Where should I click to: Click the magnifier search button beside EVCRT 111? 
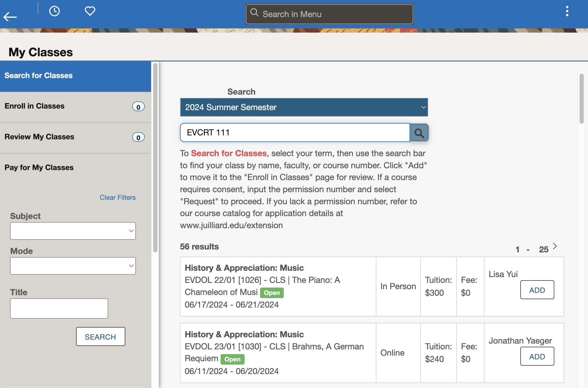tap(419, 133)
